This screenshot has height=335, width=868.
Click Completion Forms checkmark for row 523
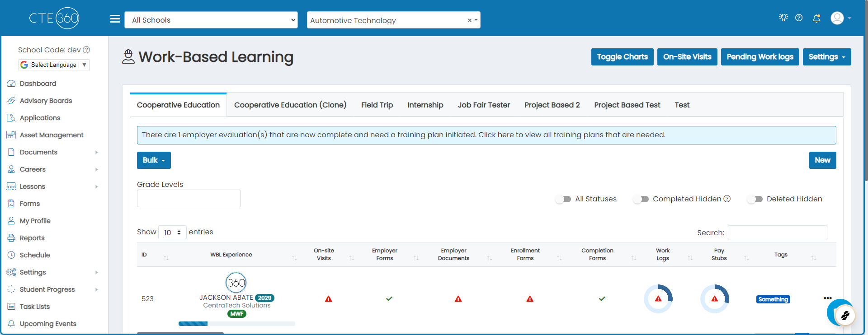point(602,299)
